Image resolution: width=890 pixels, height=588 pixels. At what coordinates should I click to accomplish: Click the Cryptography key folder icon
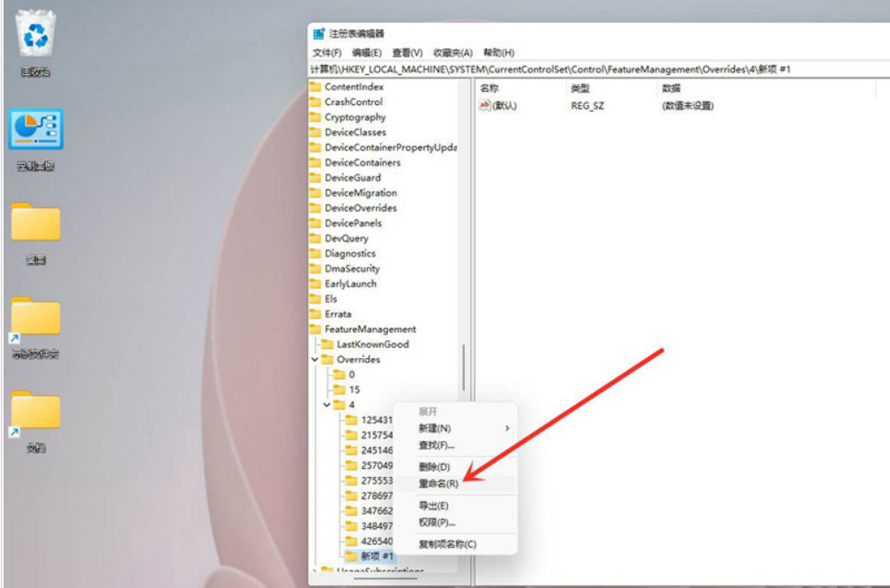(315, 117)
